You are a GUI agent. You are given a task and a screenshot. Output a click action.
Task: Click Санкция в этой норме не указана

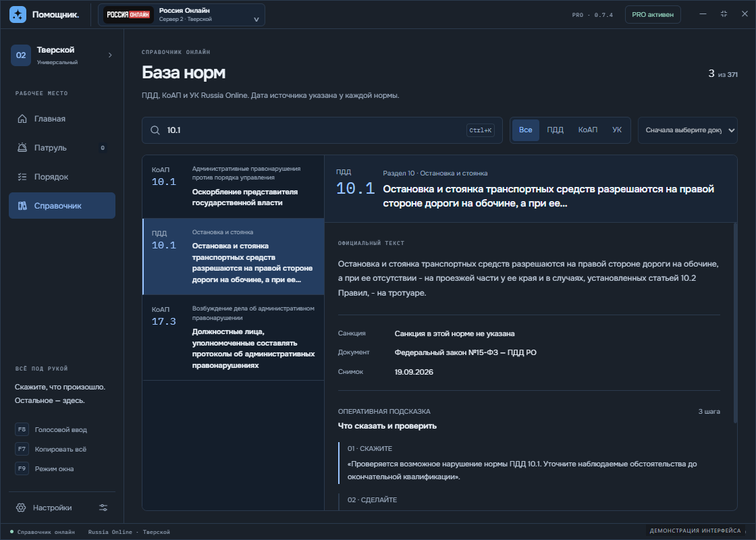(x=454, y=333)
